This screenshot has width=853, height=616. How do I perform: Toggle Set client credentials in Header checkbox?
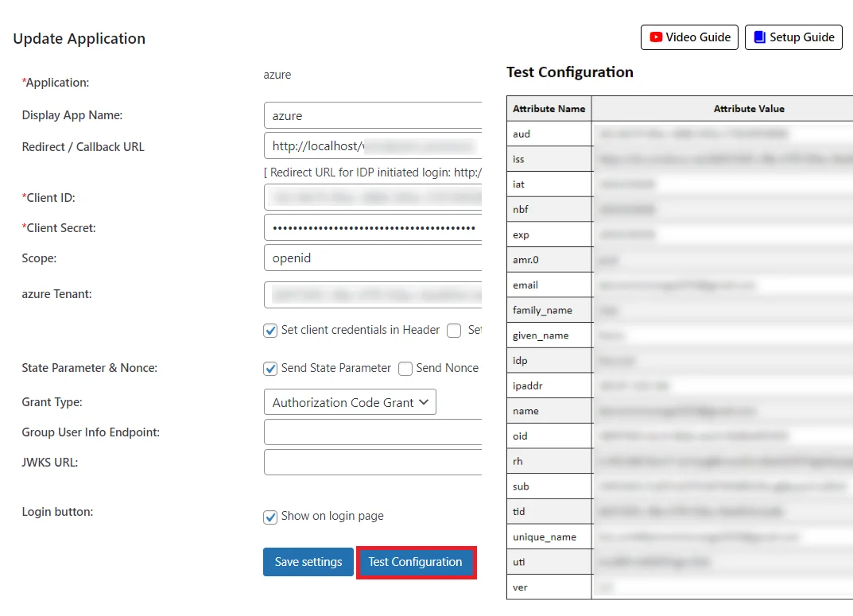270,331
